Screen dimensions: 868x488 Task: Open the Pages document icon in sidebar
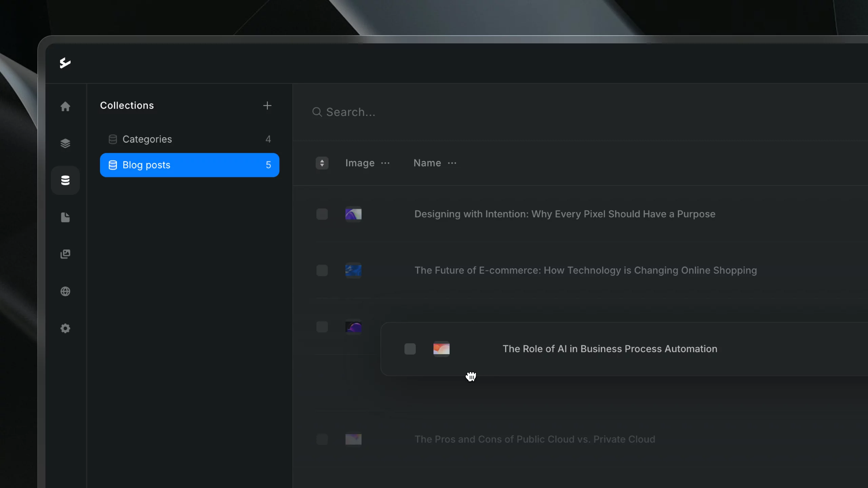(65, 217)
